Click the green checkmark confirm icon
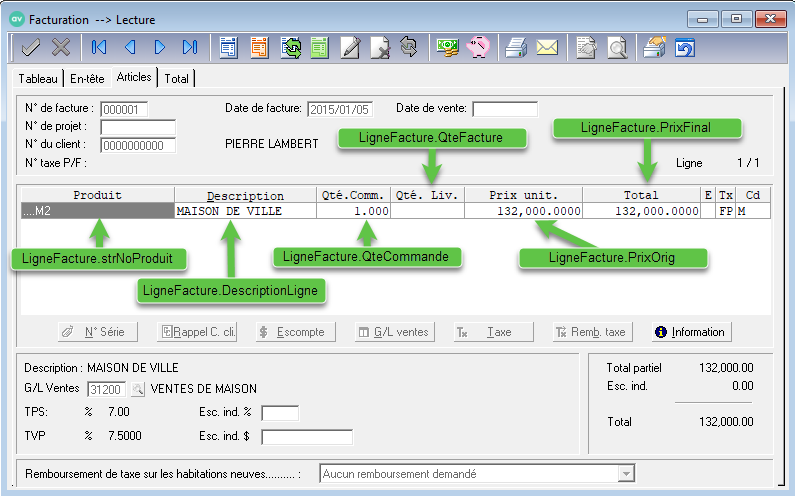 pyautogui.click(x=30, y=47)
